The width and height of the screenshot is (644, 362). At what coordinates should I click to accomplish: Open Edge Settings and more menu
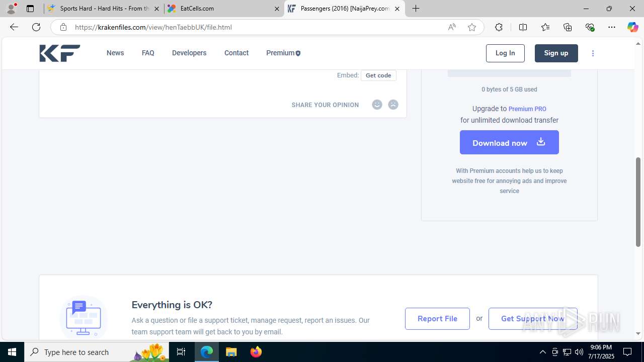(612, 27)
